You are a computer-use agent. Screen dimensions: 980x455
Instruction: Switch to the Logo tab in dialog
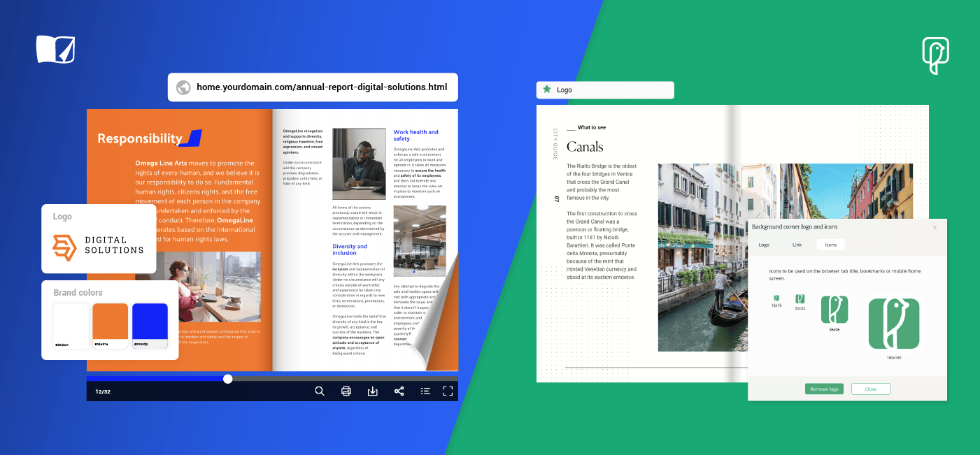pyautogui.click(x=764, y=245)
